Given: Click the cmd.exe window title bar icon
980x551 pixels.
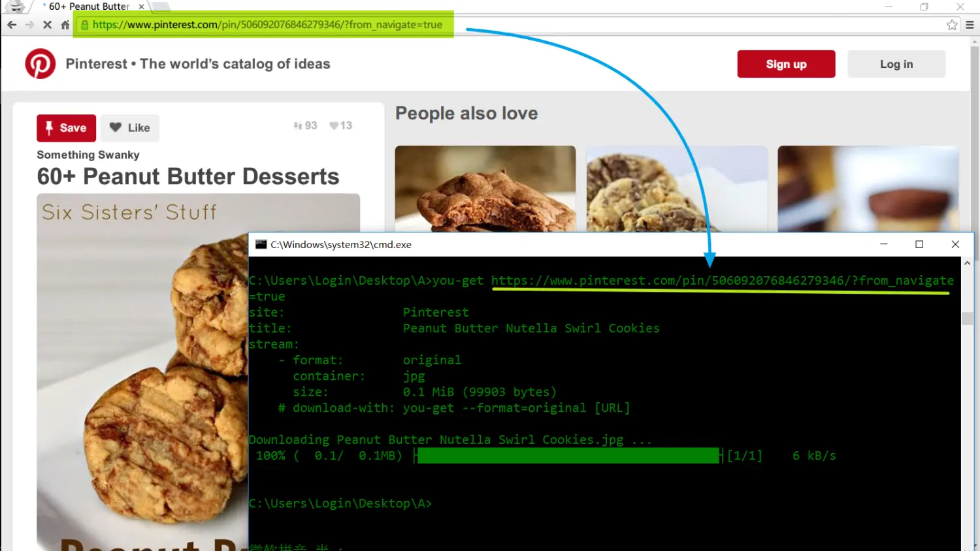Looking at the screenshot, I should coord(261,244).
